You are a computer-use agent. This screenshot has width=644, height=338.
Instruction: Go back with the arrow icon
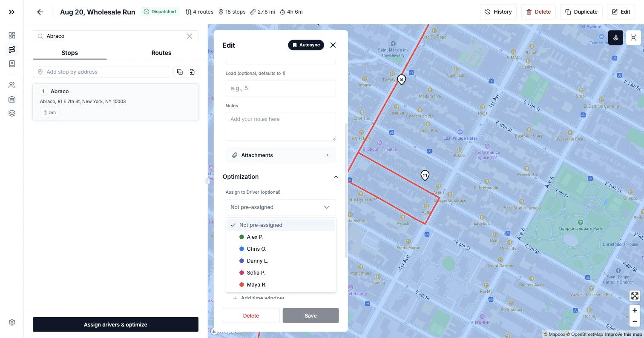click(40, 12)
